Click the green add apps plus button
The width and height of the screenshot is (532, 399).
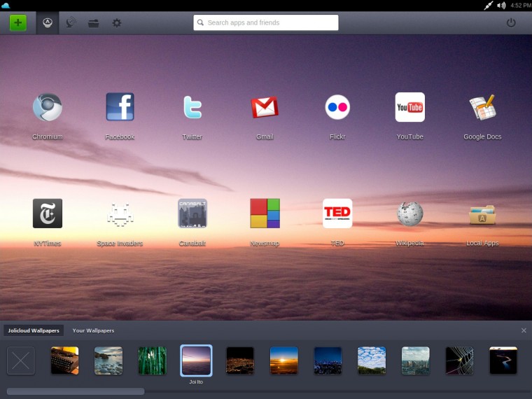(x=18, y=23)
